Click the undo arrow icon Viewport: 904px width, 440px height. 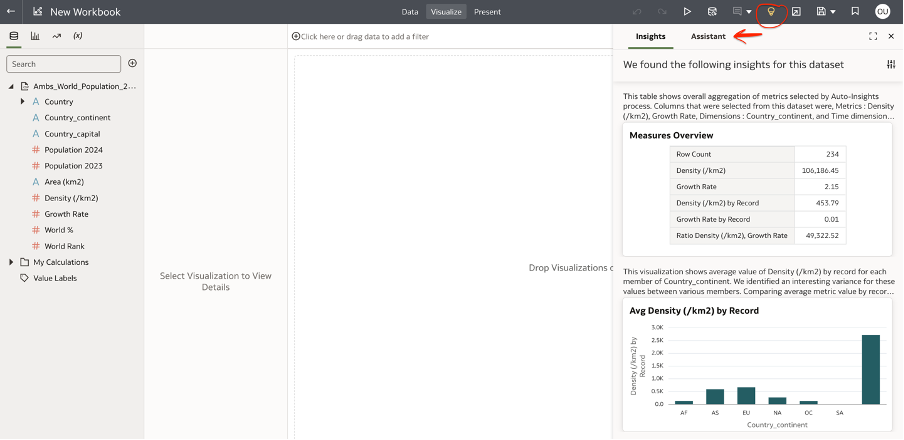[637, 12]
